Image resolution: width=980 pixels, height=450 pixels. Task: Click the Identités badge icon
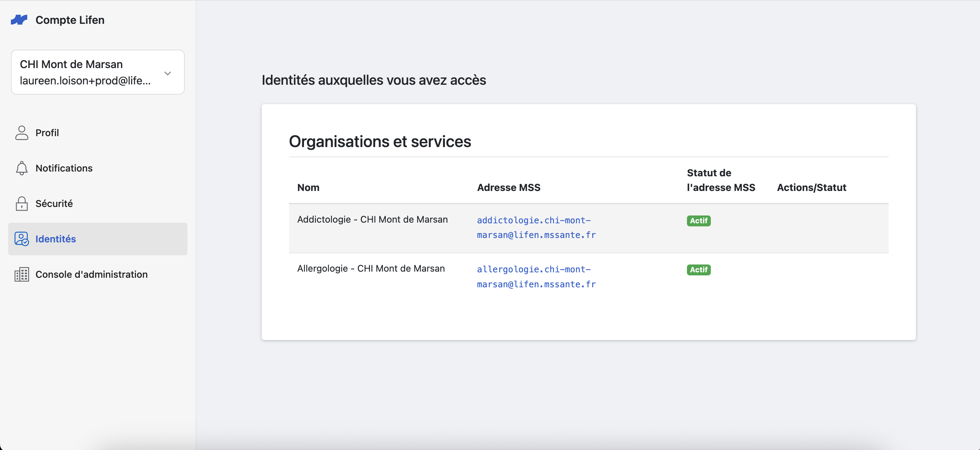[x=22, y=239]
